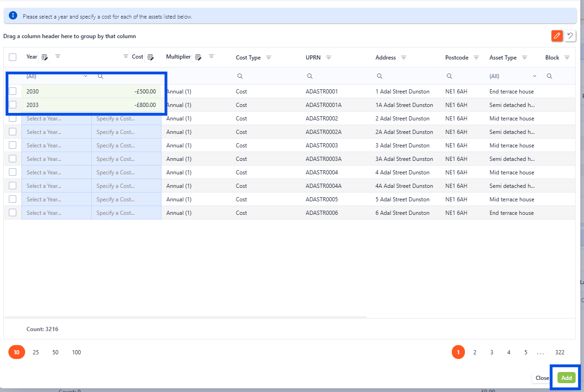Click Specify a Cost for ADASTR0006
Viewport: 584px width, 392px height.
click(126, 213)
